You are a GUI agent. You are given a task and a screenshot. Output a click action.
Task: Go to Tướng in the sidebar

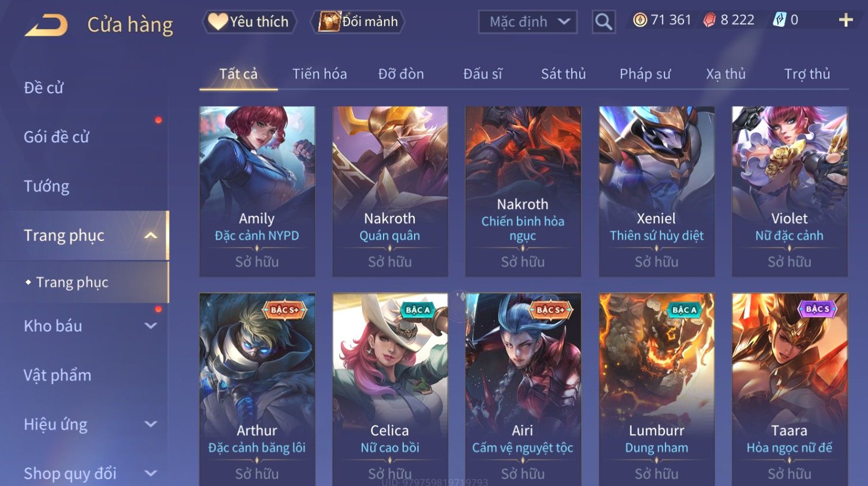[x=47, y=186]
